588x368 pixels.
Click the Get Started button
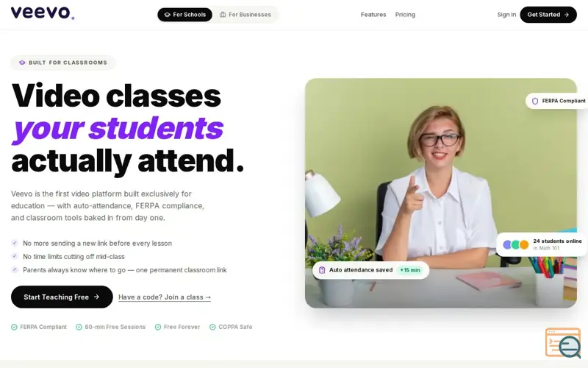[x=548, y=15]
